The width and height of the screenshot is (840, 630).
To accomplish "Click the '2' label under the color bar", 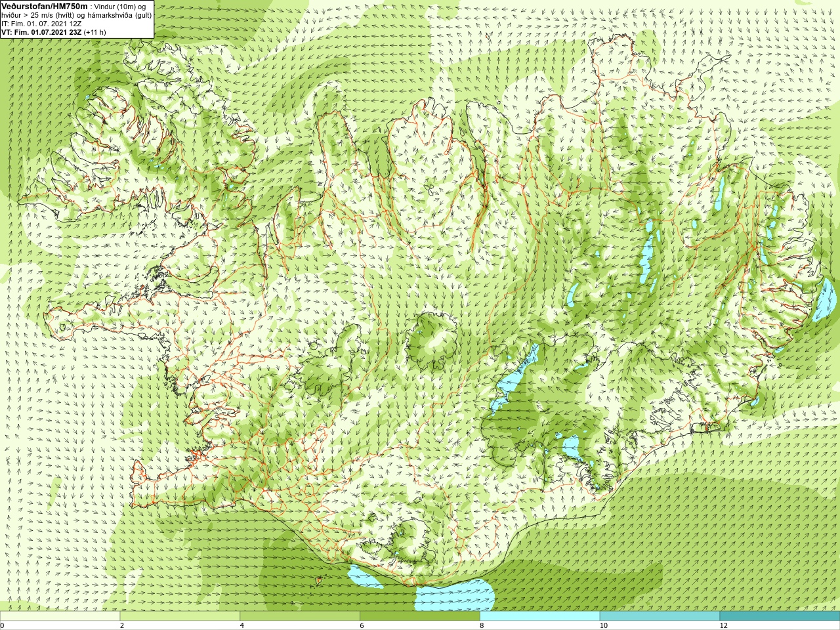I will (122, 626).
